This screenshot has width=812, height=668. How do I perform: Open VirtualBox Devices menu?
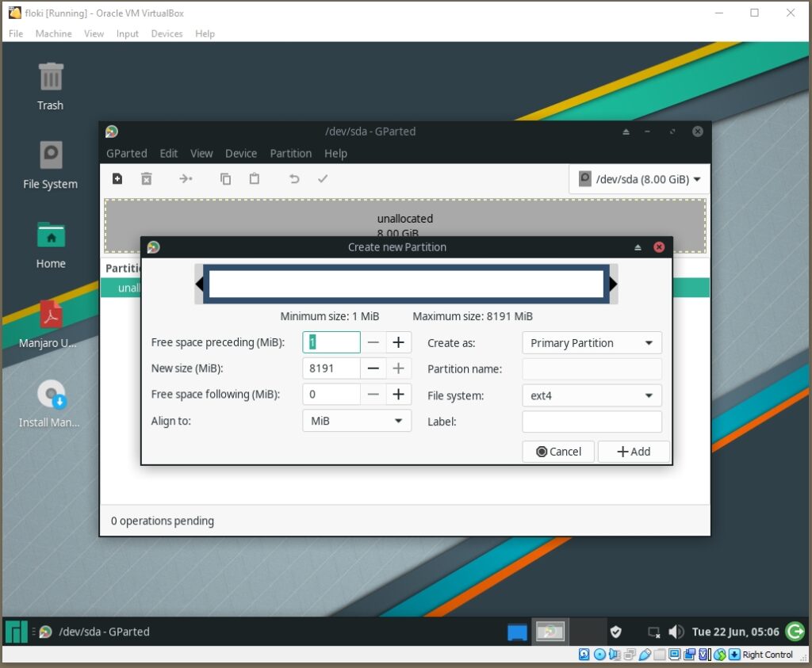167,33
